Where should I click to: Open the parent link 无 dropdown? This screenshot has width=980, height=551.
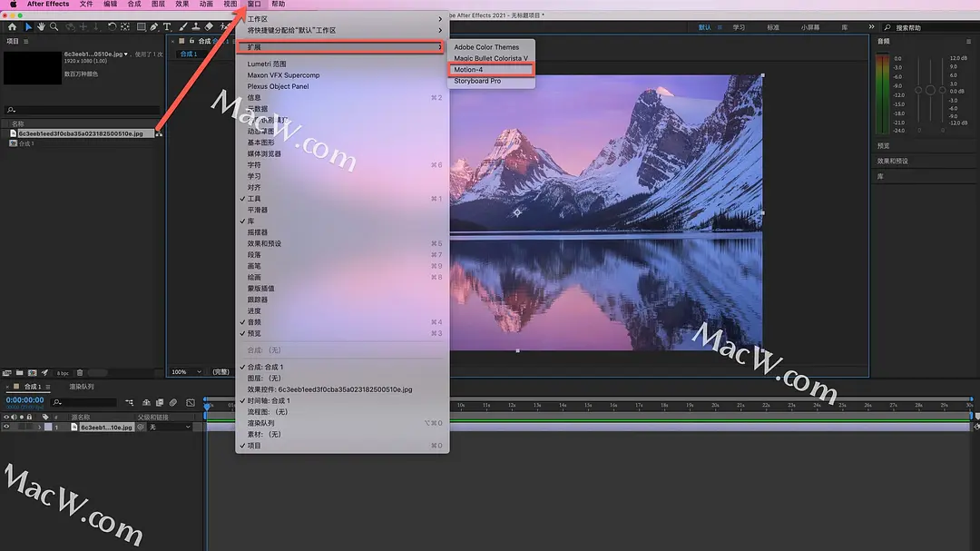tap(169, 427)
